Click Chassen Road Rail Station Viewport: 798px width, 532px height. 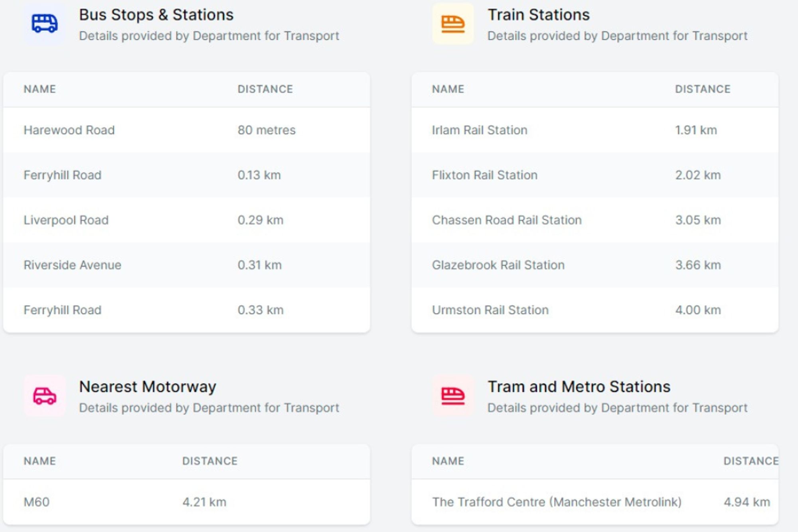pos(506,220)
